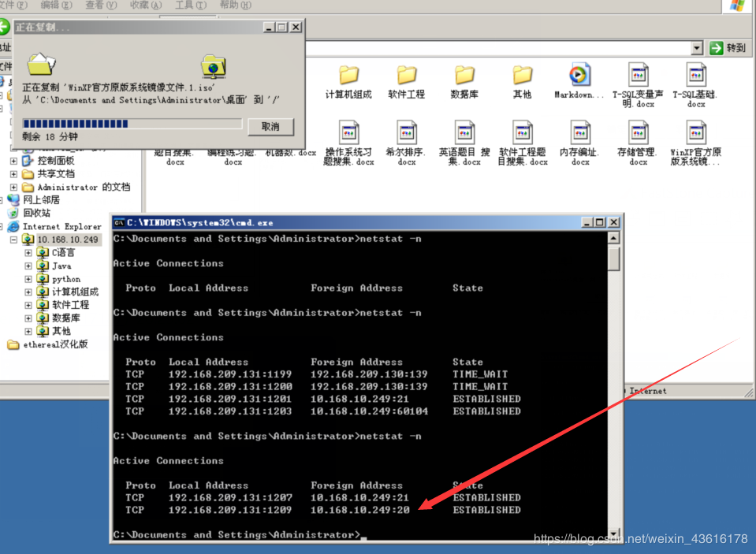Open the 收藏(A) menu

[146, 5]
